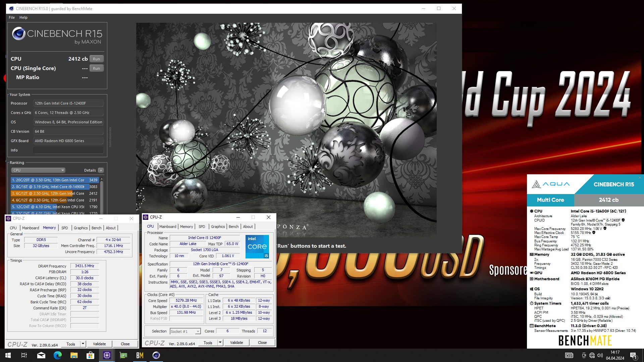
Task: Switch to BenchMate via BM taskbar icon
Action: click(x=140, y=355)
